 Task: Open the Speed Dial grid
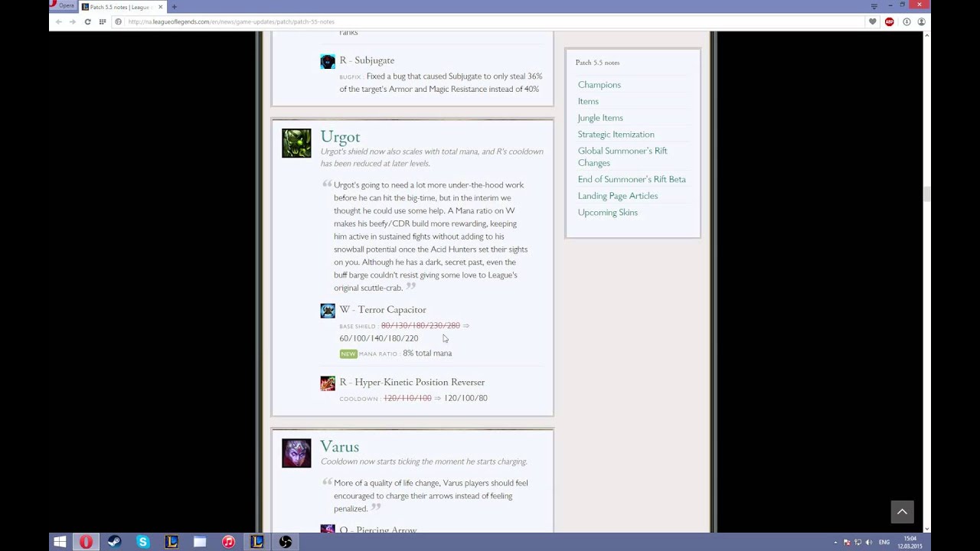tap(102, 21)
